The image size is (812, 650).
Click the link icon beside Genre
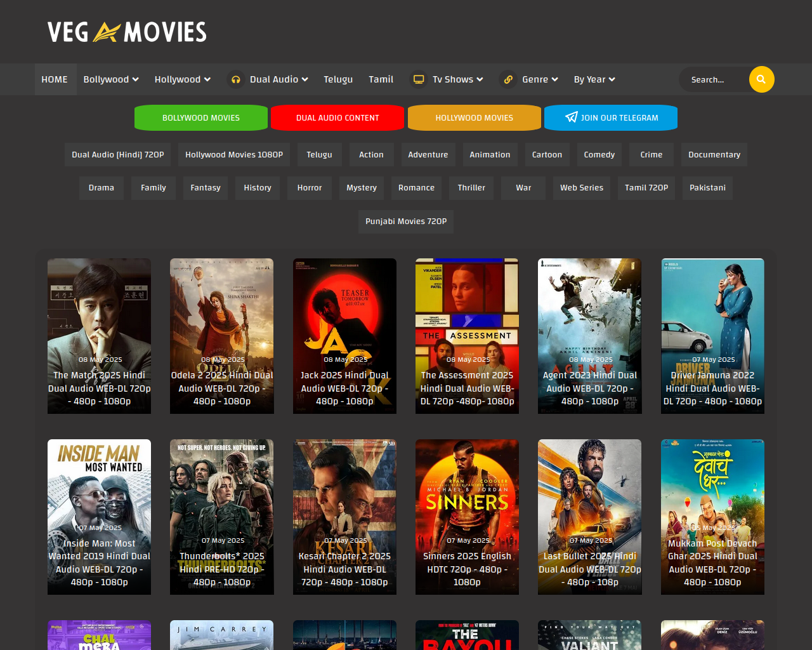pyautogui.click(x=508, y=79)
